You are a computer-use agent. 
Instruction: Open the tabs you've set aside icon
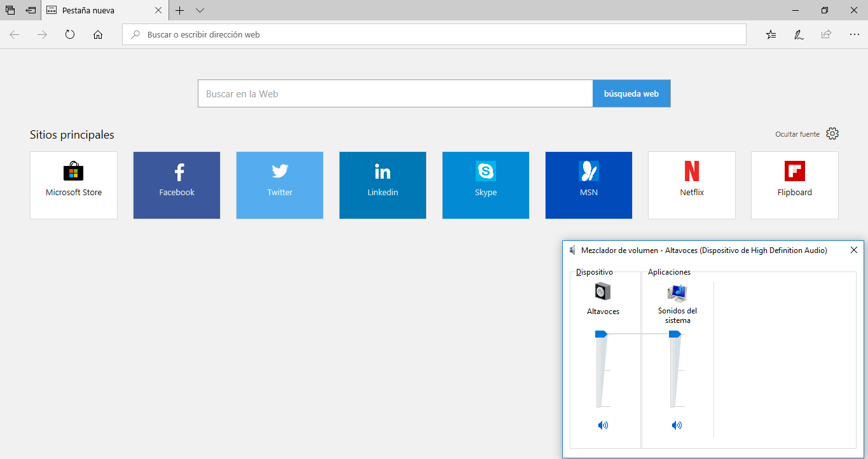coord(10,10)
